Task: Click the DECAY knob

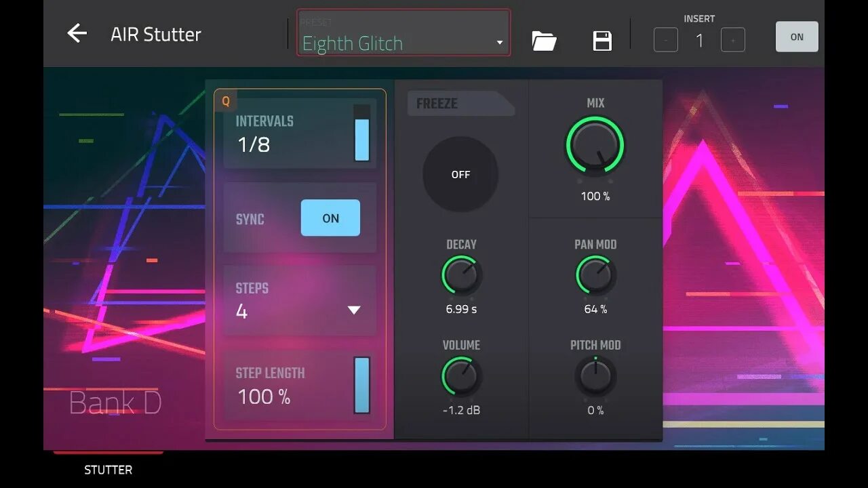Action: coord(462,275)
